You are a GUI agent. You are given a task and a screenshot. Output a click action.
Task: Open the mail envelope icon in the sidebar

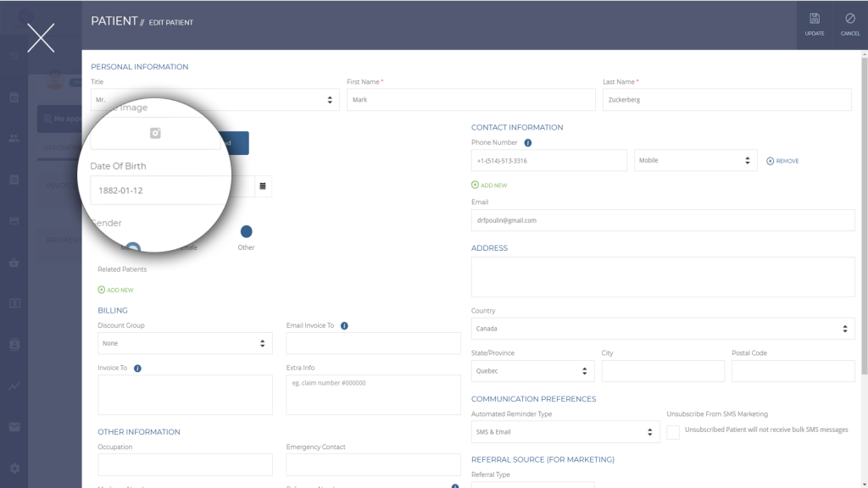point(14,427)
